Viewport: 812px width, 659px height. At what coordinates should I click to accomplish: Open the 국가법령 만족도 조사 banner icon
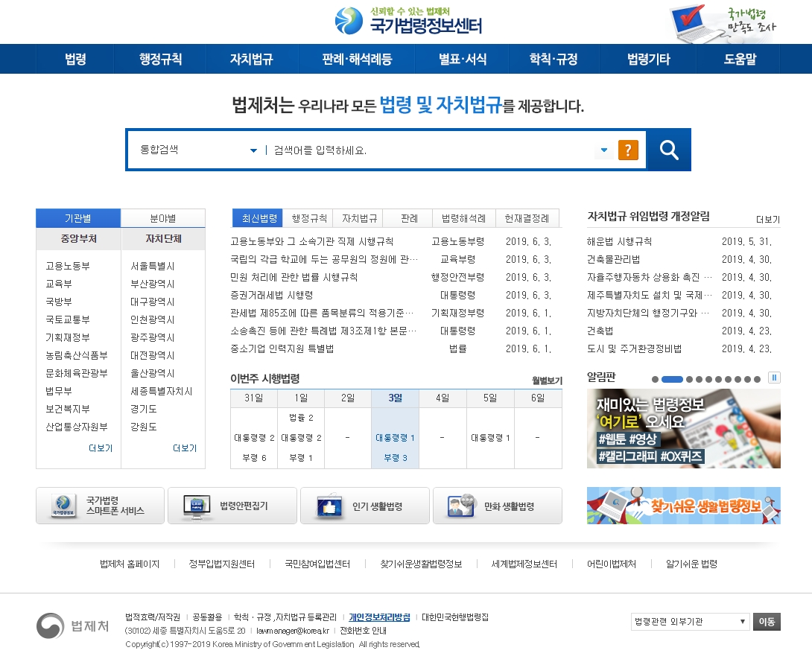pyautogui.click(x=721, y=22)
